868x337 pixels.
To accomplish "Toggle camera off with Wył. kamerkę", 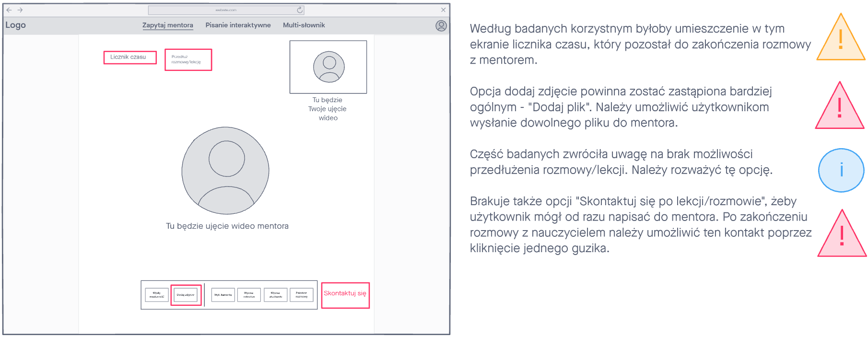I will (223, 295).
